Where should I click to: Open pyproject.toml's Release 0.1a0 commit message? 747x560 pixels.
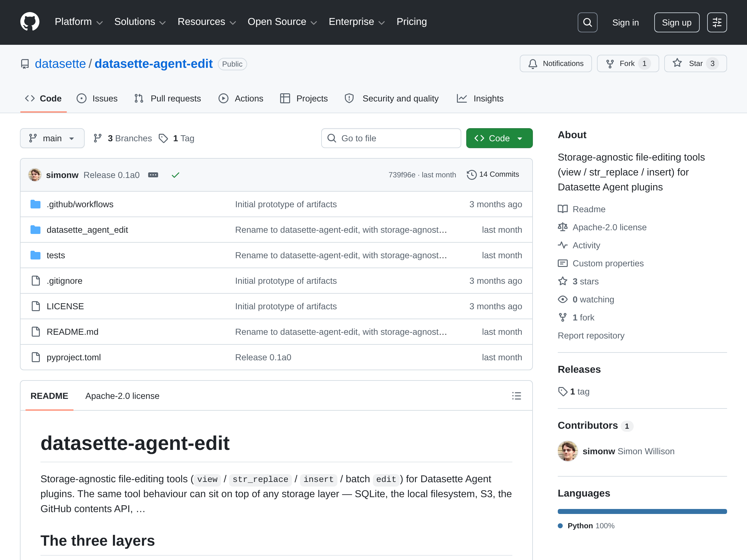263,357
